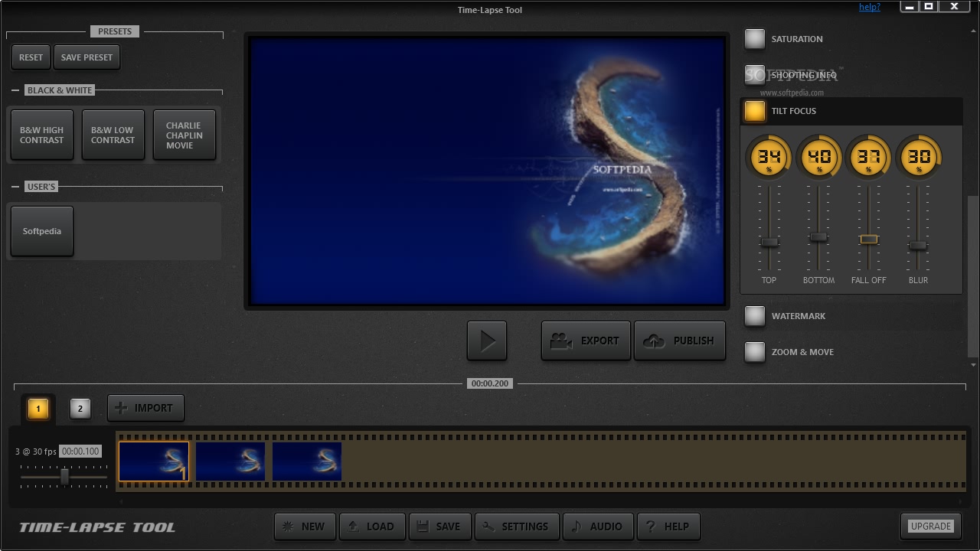Collapse the Black & White preset group
980x551 pixels.
15,90
